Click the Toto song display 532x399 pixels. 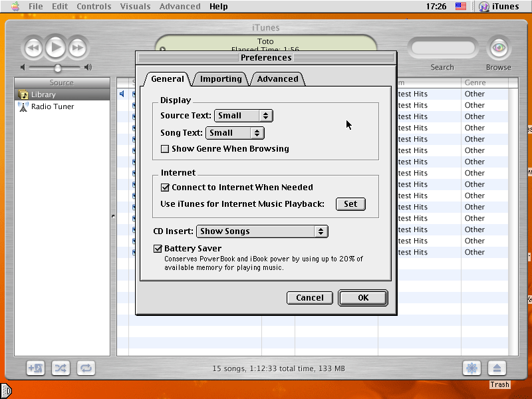(265, 41)
